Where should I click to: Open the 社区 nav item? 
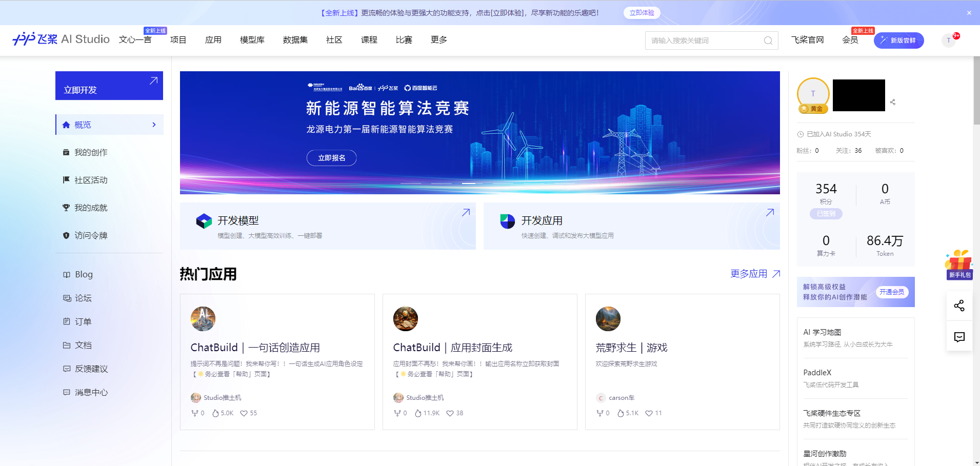click(334, 39)
